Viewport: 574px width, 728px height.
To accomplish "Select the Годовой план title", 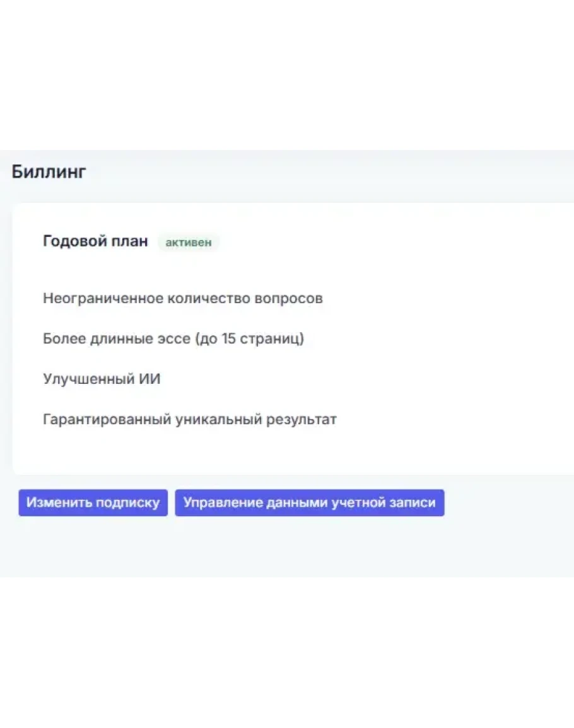I will tap(95, 241).
